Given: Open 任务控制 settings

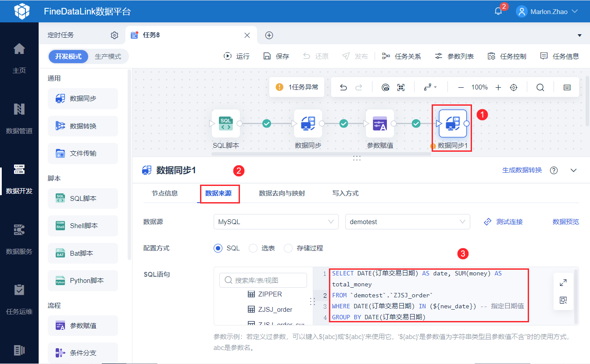Looking at the screenshot, I should click(507, 56).
